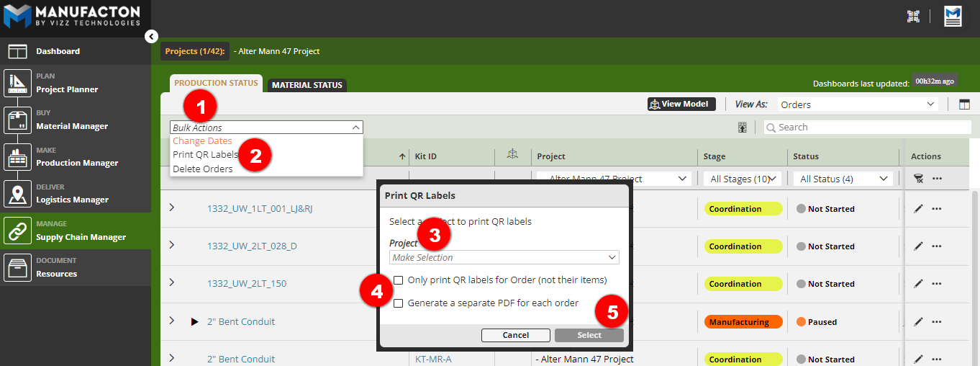Open the QR scanner icon in header
980x366 pixels.
pyautogui.click(x=913, y=17)
